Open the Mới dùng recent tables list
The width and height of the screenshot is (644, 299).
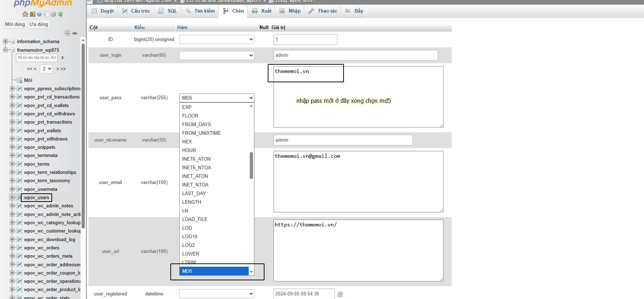[x=15, y=24]
